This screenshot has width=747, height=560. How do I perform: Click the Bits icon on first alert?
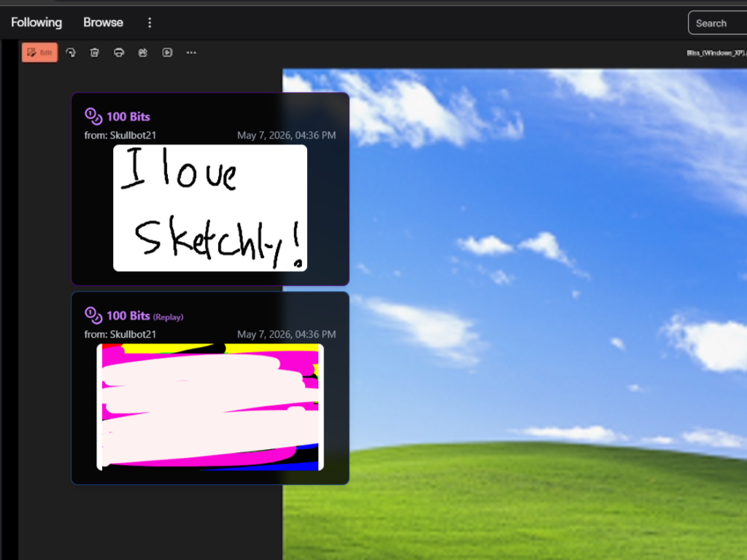pyautogui.click(x=93, y=116)
